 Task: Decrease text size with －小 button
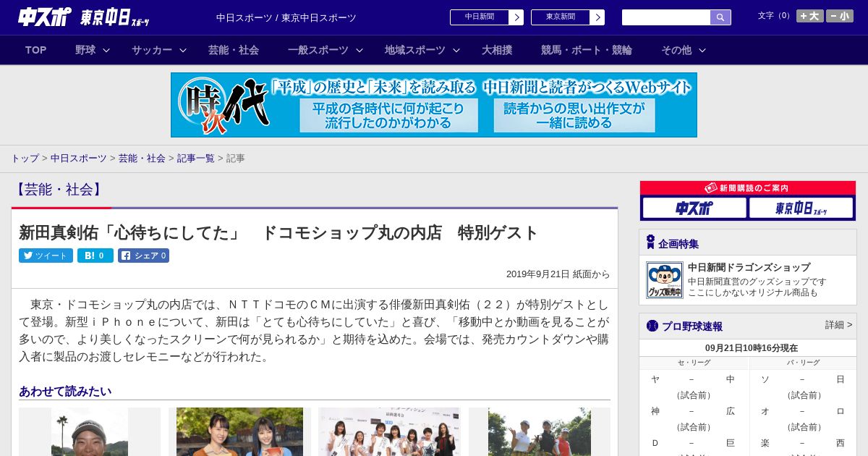click(x=840, y=16)
